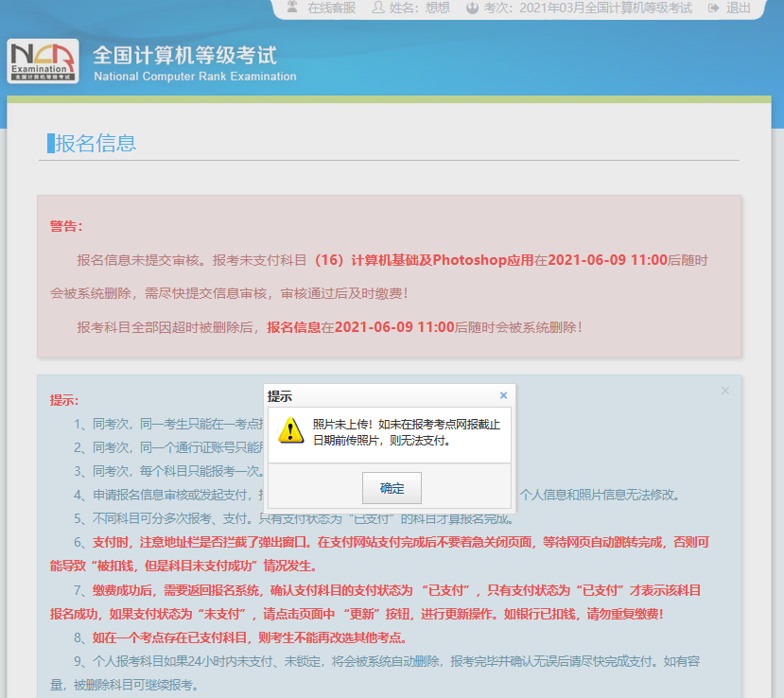Dismiss the blue tips panel using its X
The image size is (784, 698).
pos(725,391)
